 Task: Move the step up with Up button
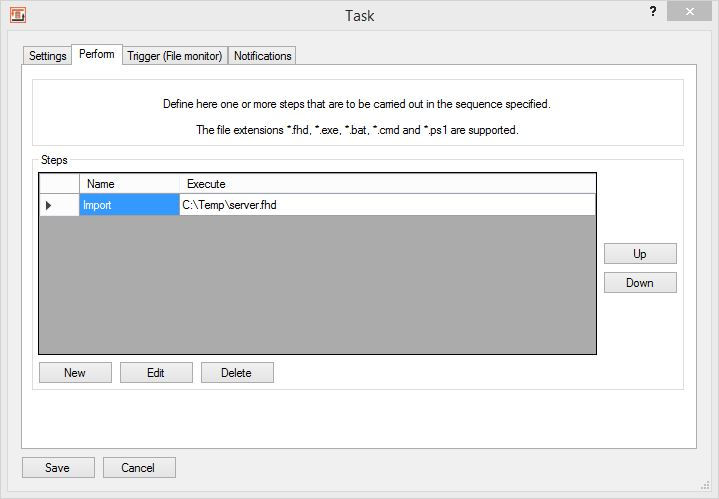[640, 254]
